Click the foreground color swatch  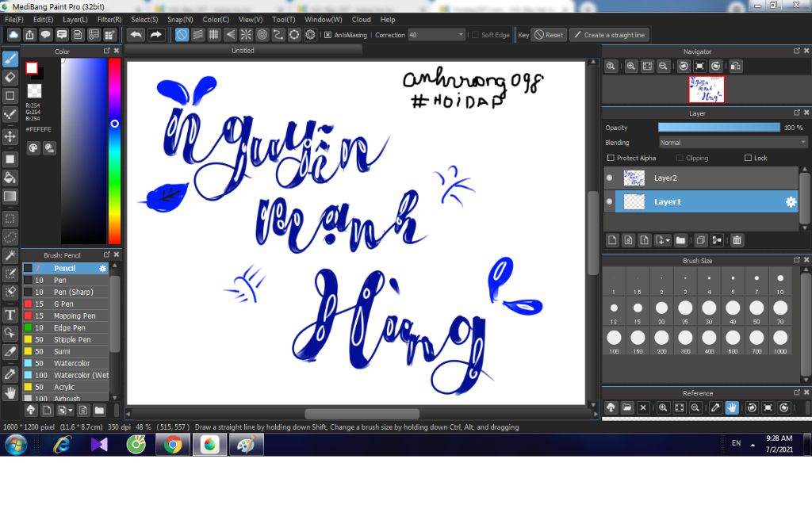pos(32,68)
